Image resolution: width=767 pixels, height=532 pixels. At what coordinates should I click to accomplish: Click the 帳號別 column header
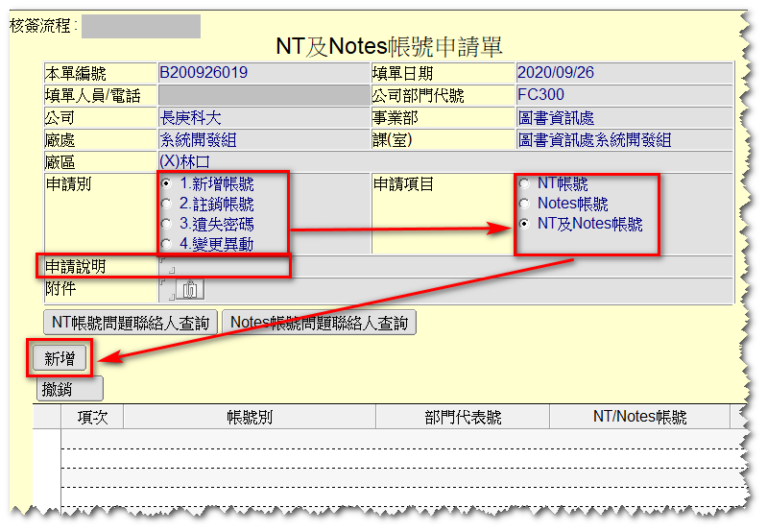(x=250, y=417)
